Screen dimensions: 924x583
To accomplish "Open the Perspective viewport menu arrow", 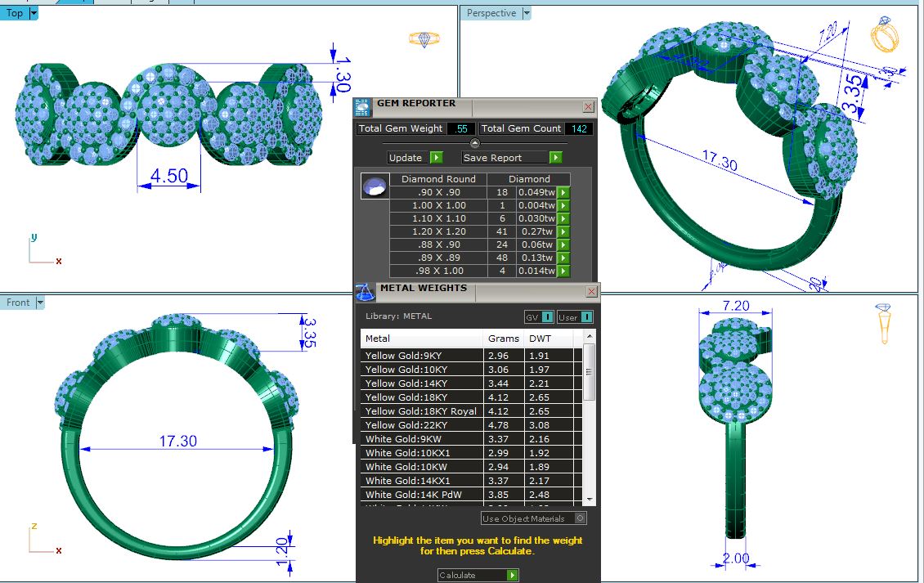I will click(527, 13).
